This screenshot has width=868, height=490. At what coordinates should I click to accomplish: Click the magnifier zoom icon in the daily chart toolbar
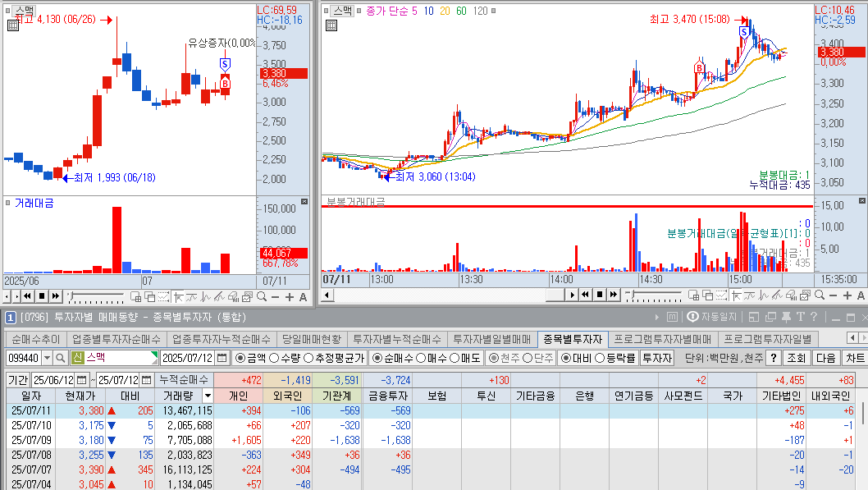261,297
